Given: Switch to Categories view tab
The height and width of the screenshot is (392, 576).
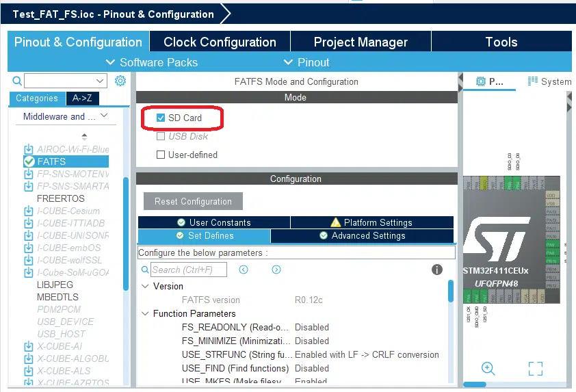Looking at the screenshot, I should pos(37,98).
